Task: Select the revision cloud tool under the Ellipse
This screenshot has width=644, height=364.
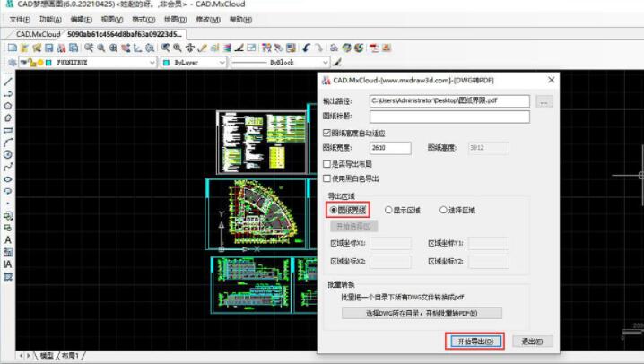Action: click(x=8, y=191)
